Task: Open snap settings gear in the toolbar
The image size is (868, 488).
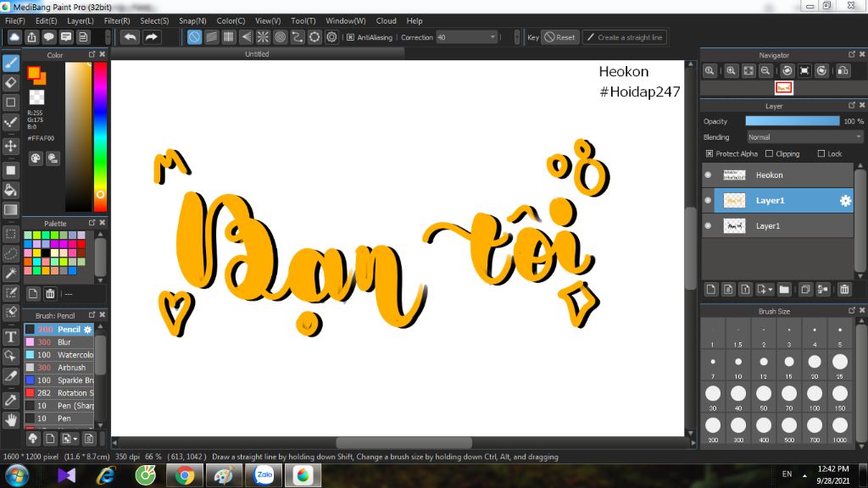Action: (x=331, y=37)
